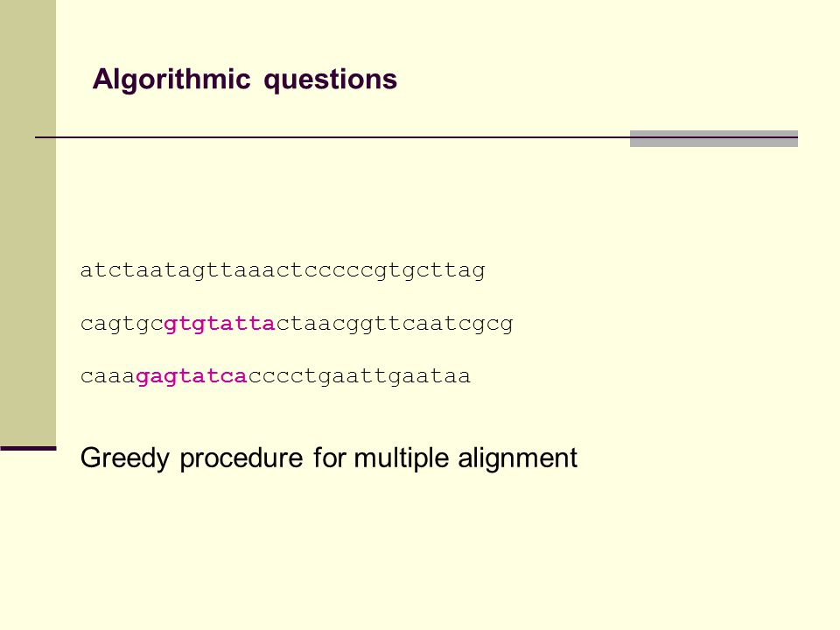This screenshot has height=630, width=840.
Task: Click the highlighted magenta segment gagtatca
Action: pos(192,376)
